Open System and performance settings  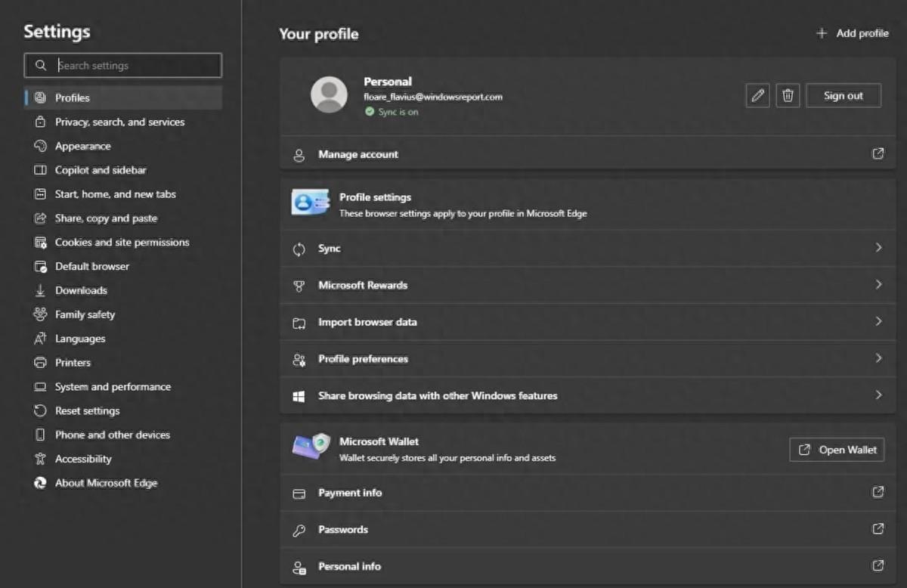click(x=123, y=387)
